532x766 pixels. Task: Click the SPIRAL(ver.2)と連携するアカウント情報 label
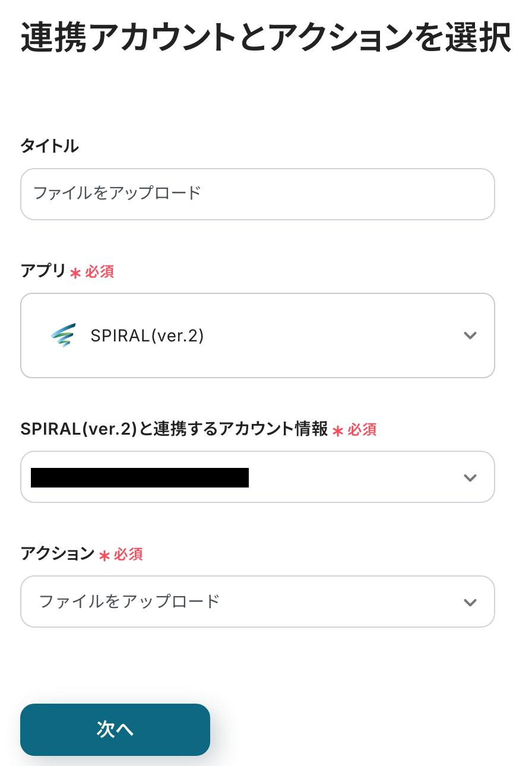[174, 429]
